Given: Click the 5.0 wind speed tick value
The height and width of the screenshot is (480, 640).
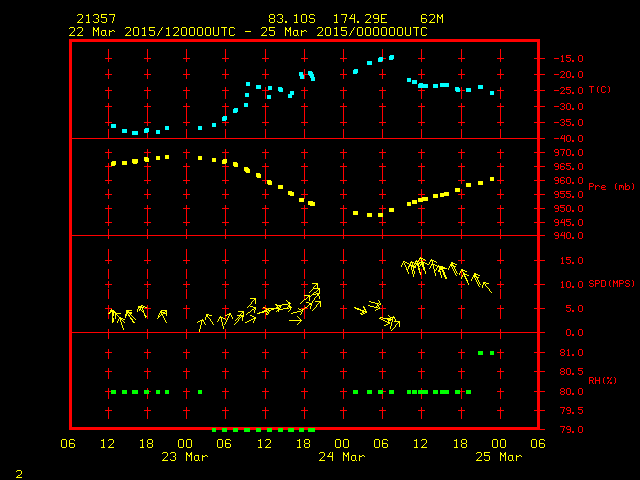Looking at the screenshot, I should (x=575, y=309).
